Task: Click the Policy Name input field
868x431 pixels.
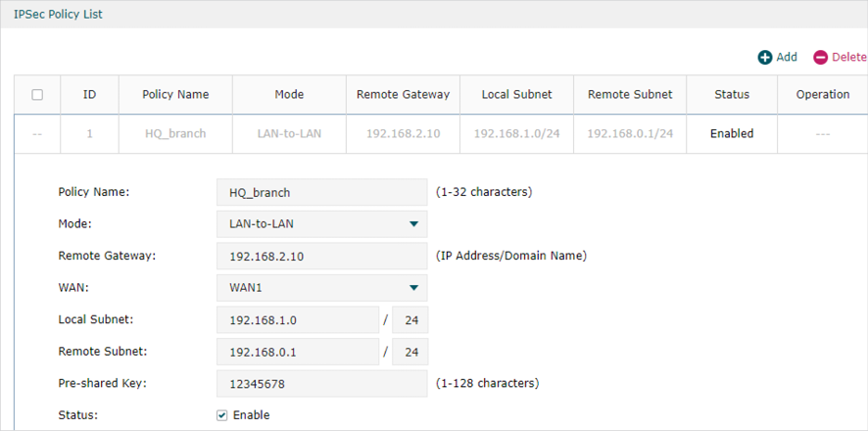Action: coord(321,193)
